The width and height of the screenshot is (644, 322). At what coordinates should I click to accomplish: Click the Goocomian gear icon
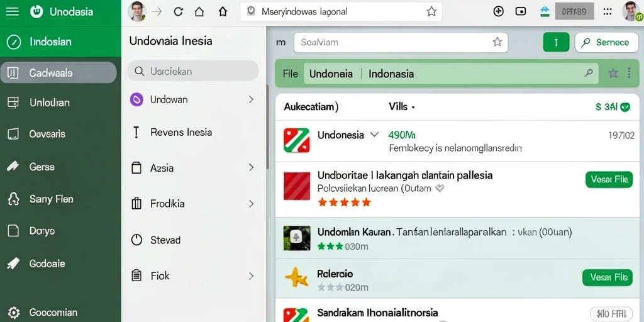click(x=14, y=312)
